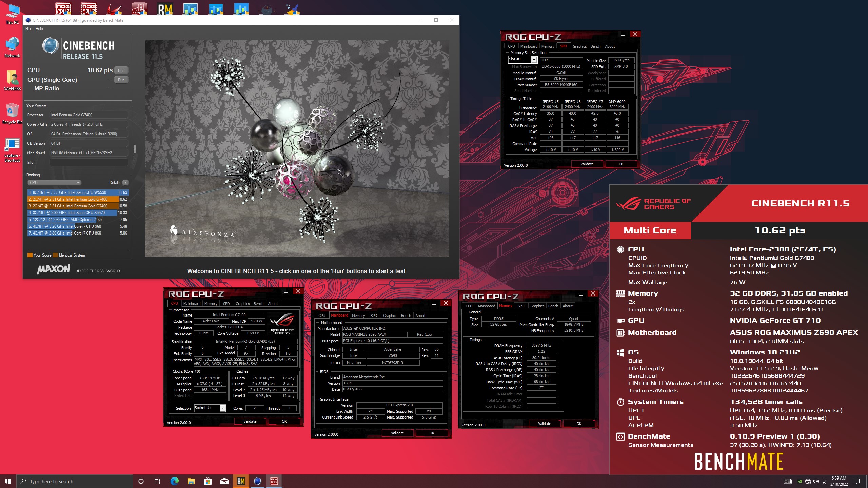The height and width of the screenshot is (488, 868).
Task: Open the Cinebench Help menu
Action: (39, 29)
